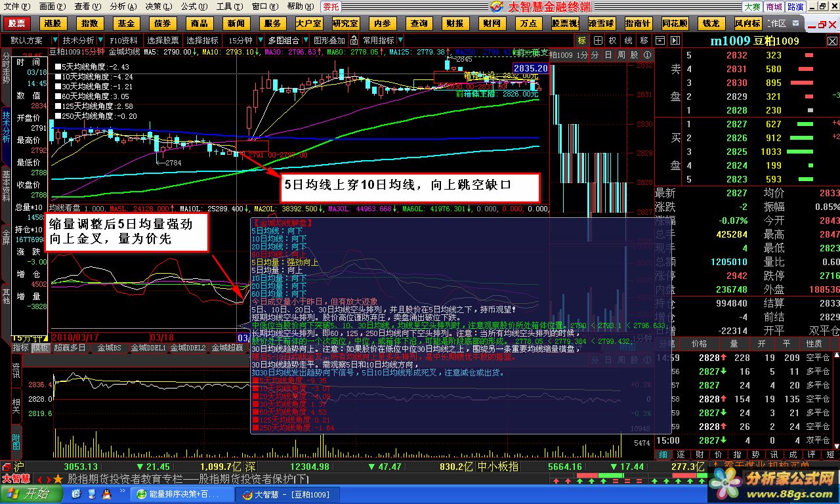This screenshot has width=840, height=504.
Task: Click the left-right arrows in the ticker bar
Action: 44,480
